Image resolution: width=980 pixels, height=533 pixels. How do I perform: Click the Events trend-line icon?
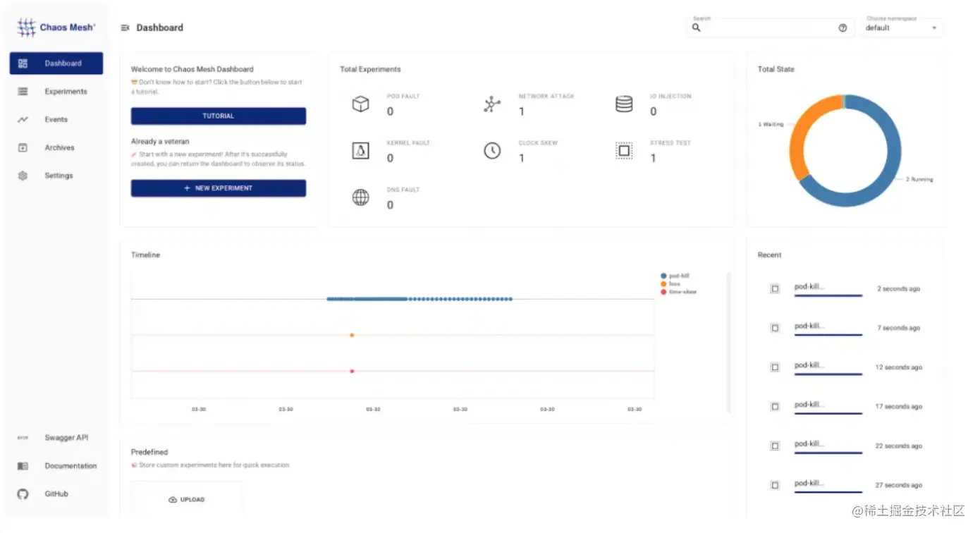point(23,120)
